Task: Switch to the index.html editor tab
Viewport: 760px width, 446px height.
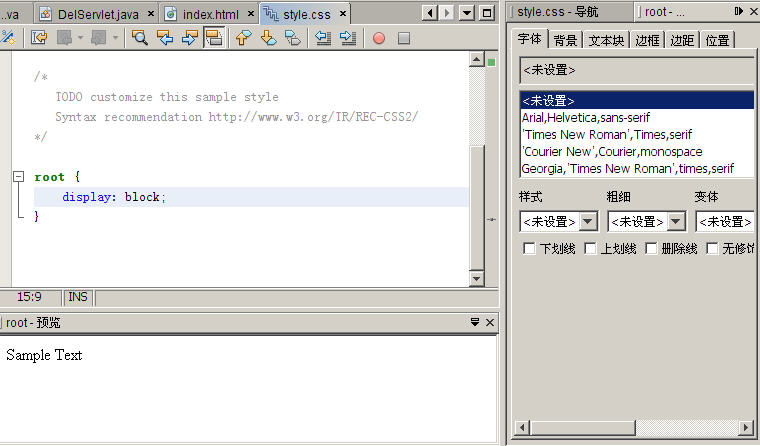Action: [210, 14]
